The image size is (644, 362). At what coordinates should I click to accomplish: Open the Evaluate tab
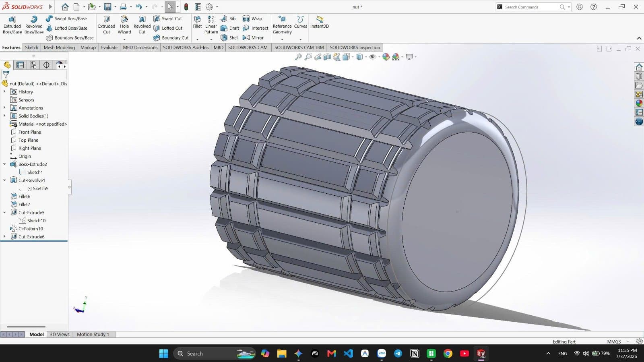pyautogui.click(x=109, y=48)
